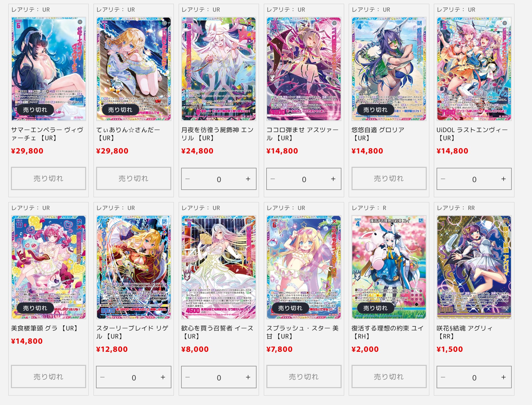
Task: Increase quantity of スターリーブレイド リゲル
Action: (x=163, y=377)
